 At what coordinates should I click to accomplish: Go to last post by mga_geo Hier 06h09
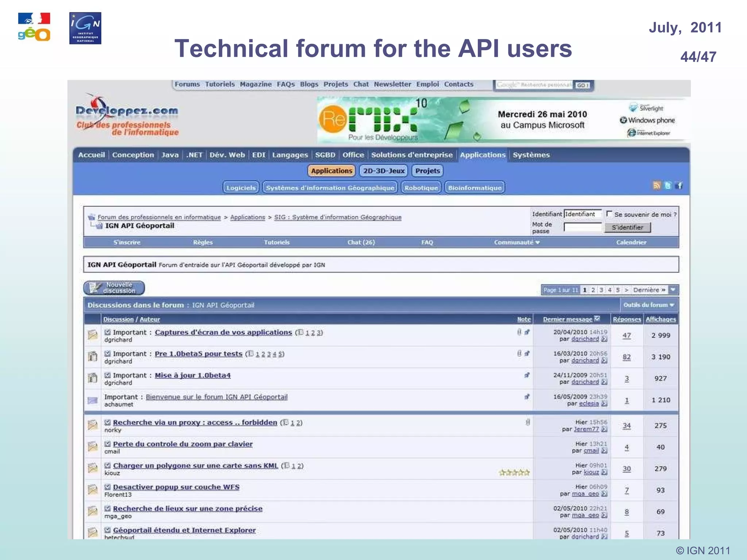pos(604,494)
